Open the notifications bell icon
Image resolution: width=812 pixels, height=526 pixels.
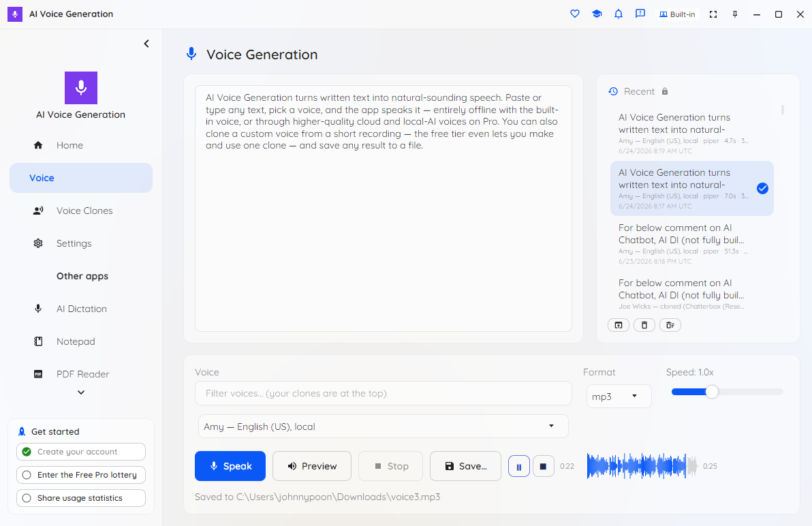[619, 14]
